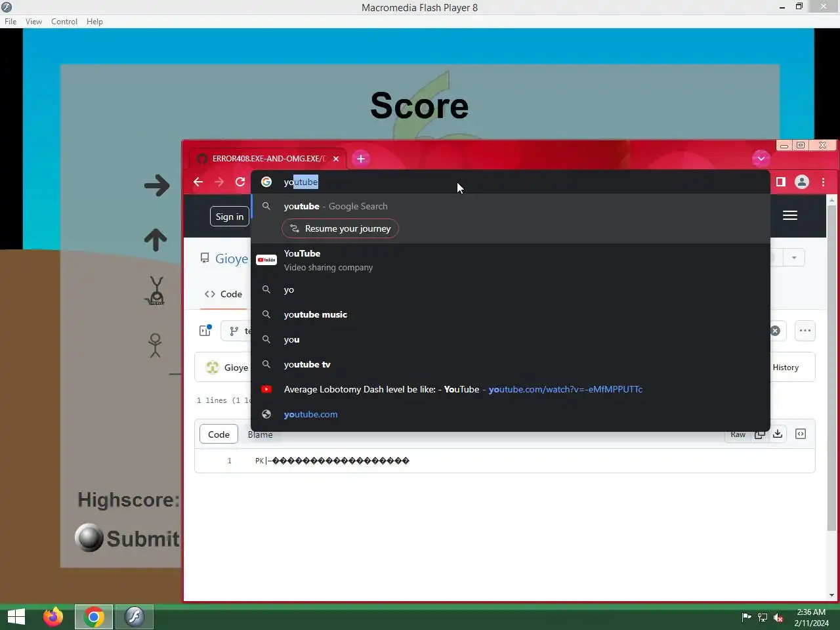Open a new browser tab
The height and width of the screenshot is (630, 840).
(360, 159)
